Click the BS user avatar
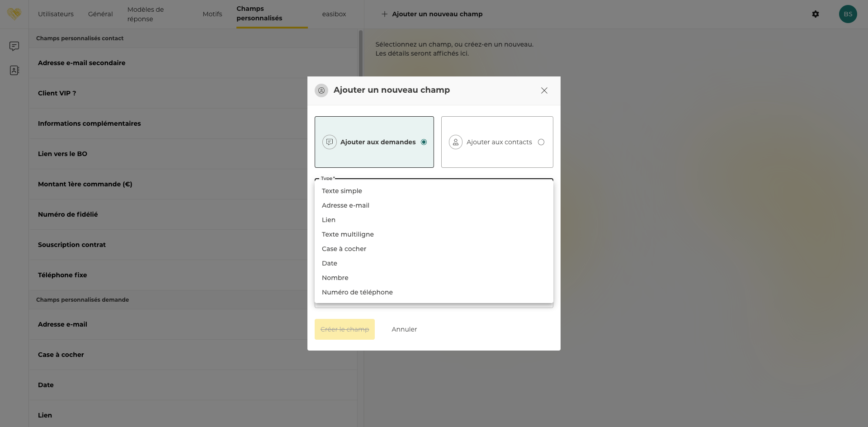Image resolution: width=868 pixels, height=427 pixels. (x=848, y=14)
